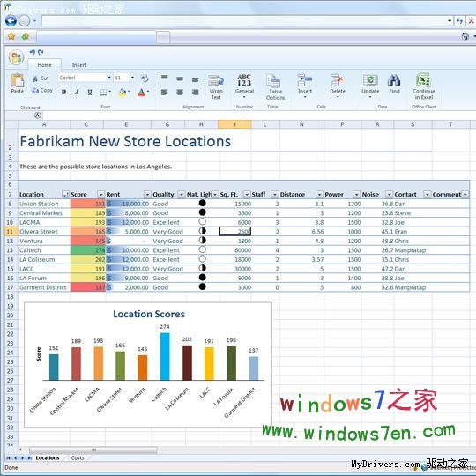Click the Paste icon in Clipboard group
Image resolution: width=476 pixels, height=476 pixels.
[x=18, y=80]
